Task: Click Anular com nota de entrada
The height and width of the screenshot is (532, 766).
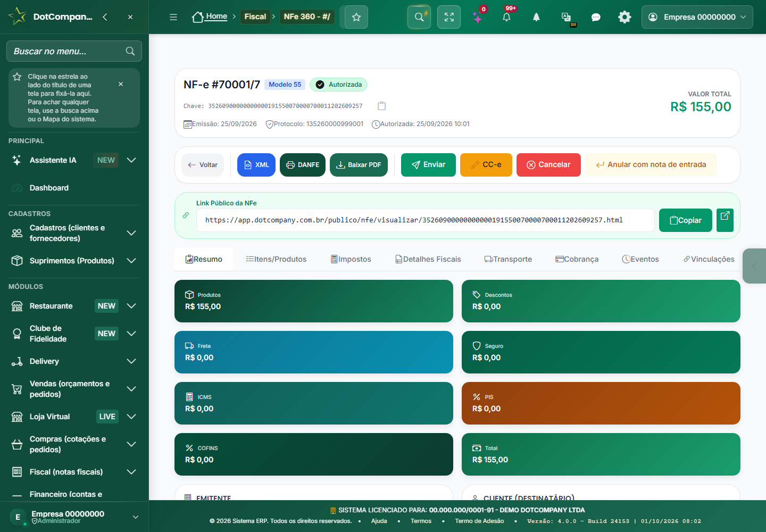Action: tap(651, 165)
